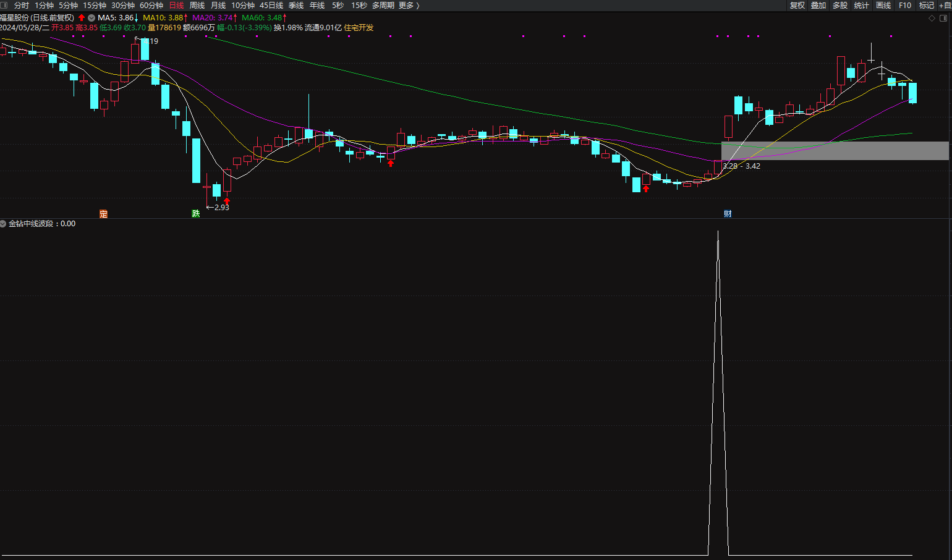The height and width of the screenshot is (560, 952).
Task: Click the 财 financial event marker
Action: click(x=728, y=214)
